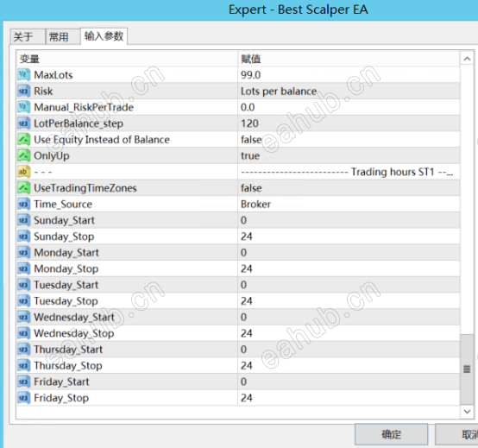Viewport: 478px width, 448px height.
Task: Click the 取消 button
Action: point(456,434)
